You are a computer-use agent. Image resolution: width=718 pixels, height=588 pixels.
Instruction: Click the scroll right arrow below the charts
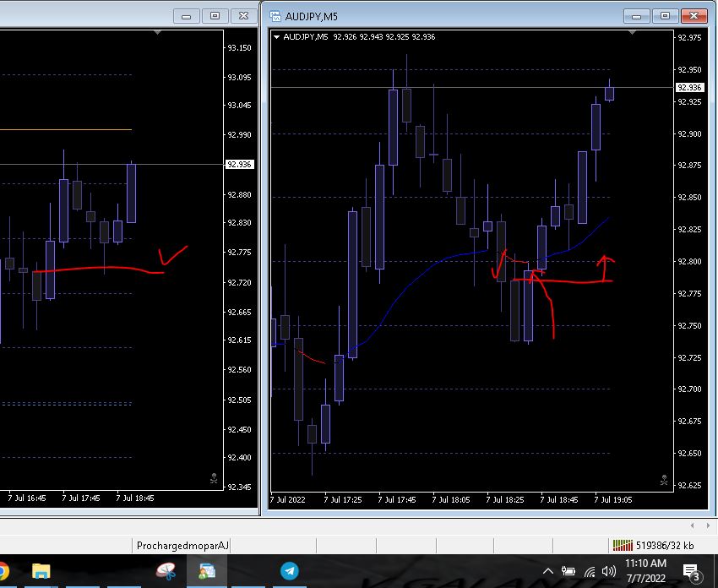pos(708,525)
